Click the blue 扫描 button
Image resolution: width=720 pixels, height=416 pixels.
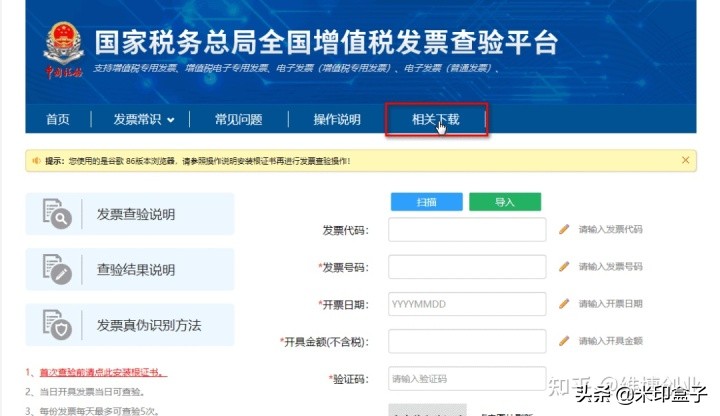427,202
